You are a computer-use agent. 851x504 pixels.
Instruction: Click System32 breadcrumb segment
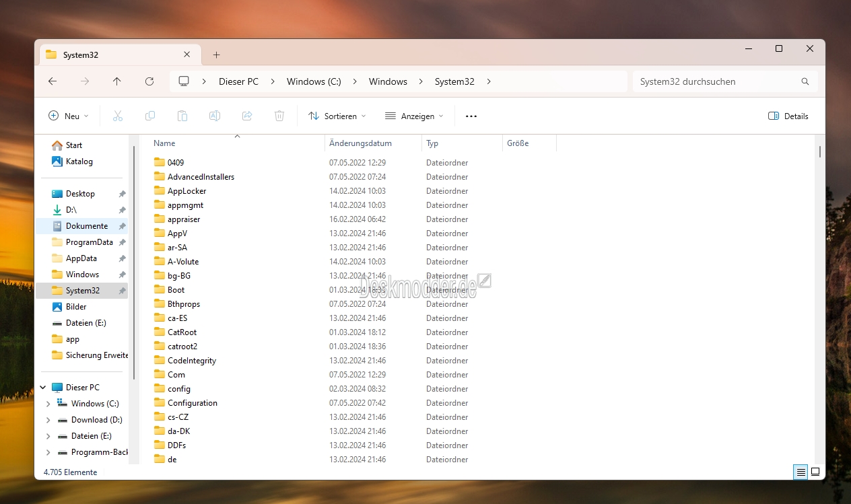tap(454, 81)
